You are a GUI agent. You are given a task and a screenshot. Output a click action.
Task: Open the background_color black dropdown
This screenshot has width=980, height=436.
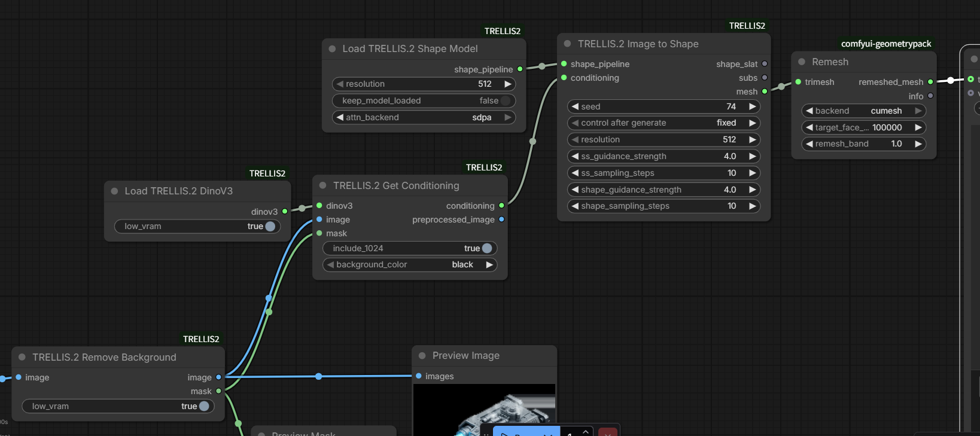410,264
